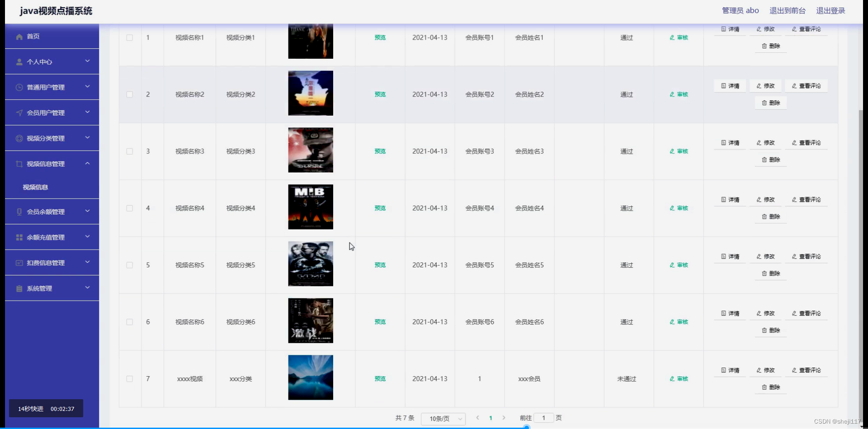Click 查看评论 button on row 6
The width and height of the screenshot is (868, 429).
point(806,313)
